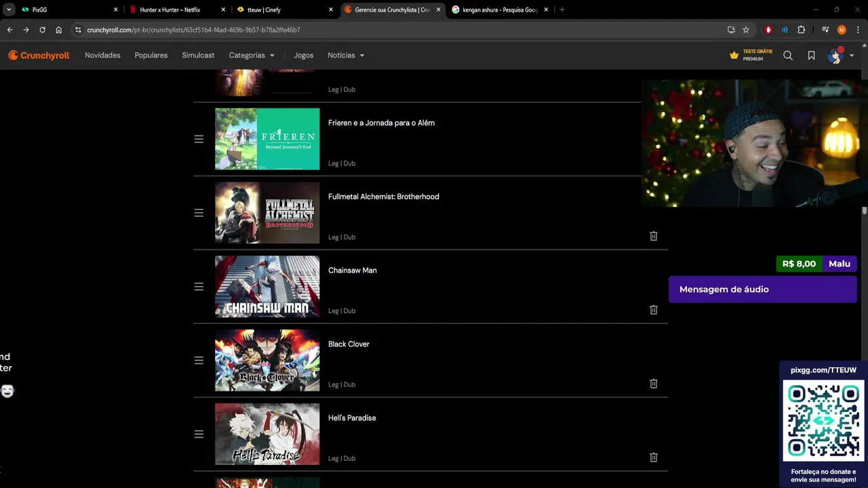Viewport: 868px width, 488px height.
Task: Close the PixGG tab
Action: tap(115, 9)
